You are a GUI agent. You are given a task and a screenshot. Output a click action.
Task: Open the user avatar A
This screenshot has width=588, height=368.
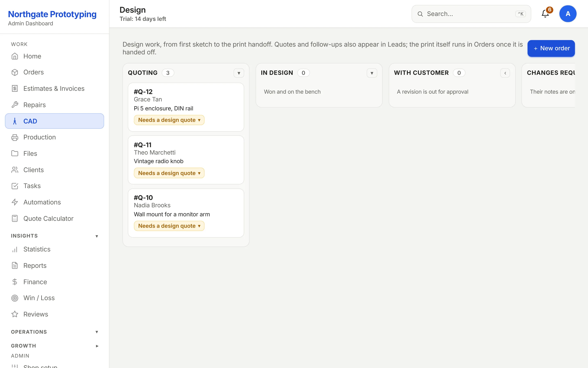[568, 14]
